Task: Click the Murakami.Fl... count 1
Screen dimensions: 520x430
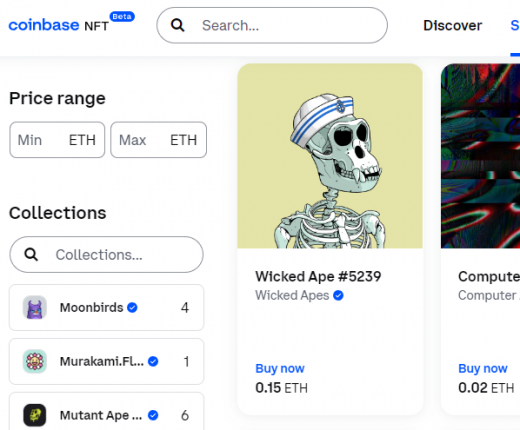Action: pyautogui.click(x=186, y=362)
